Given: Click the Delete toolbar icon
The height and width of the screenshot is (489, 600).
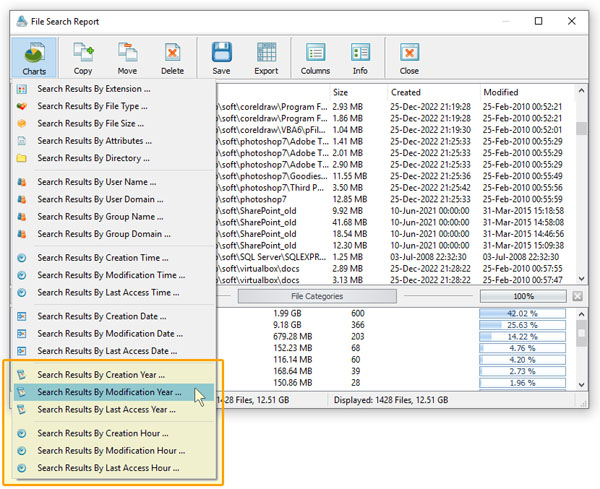Looking at the screenshot, I should coord(172,57).
